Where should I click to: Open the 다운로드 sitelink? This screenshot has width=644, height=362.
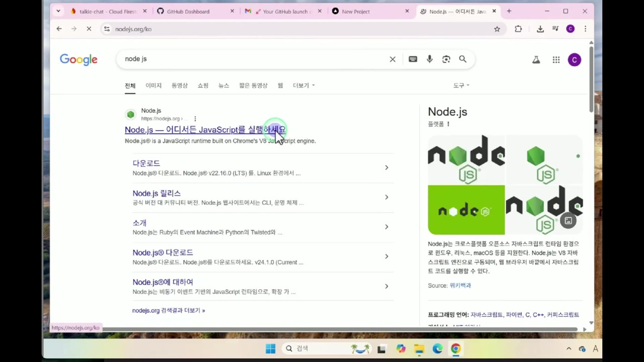[146, 163]
